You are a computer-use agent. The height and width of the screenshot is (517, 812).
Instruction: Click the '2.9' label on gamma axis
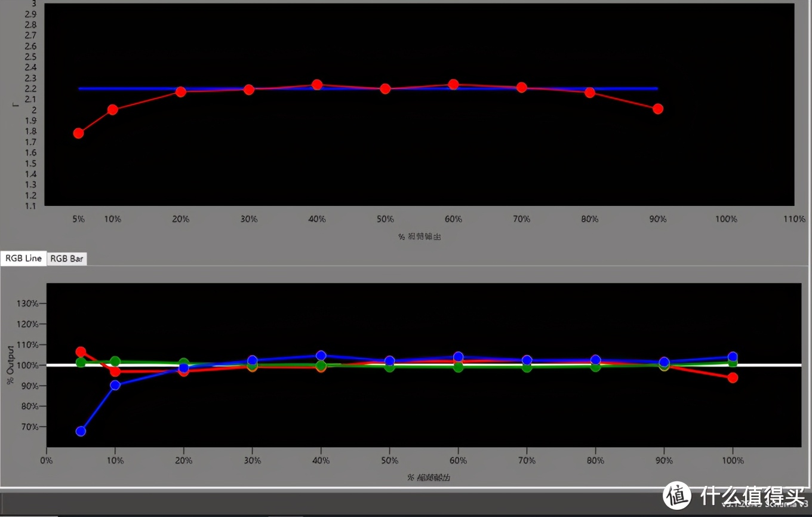31,14
